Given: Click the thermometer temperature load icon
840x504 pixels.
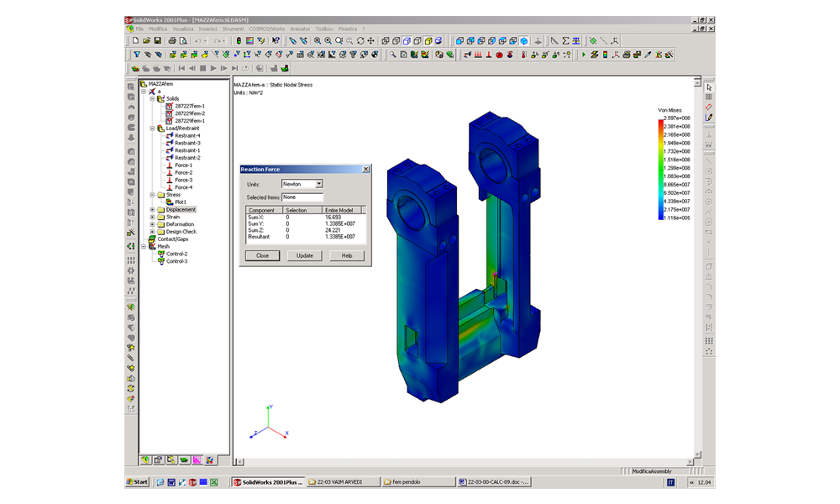Looking at the screenshot, I should point(523,55).
